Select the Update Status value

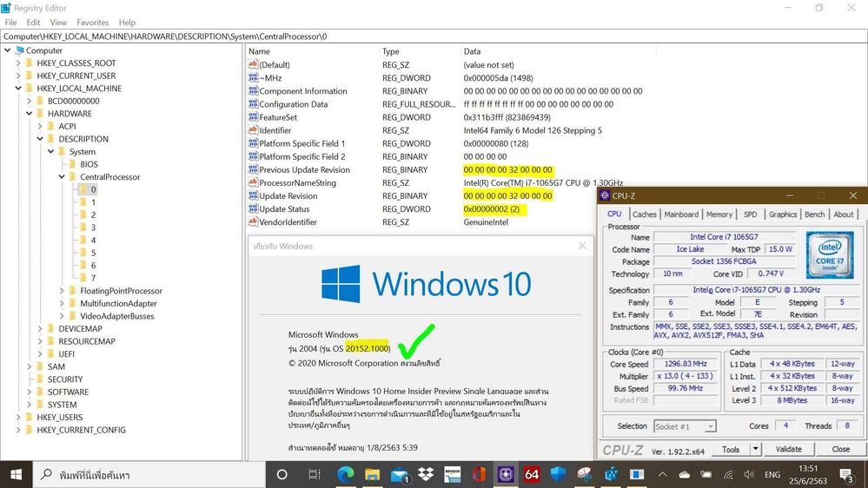pyautogui.click(x=284, y=209)
